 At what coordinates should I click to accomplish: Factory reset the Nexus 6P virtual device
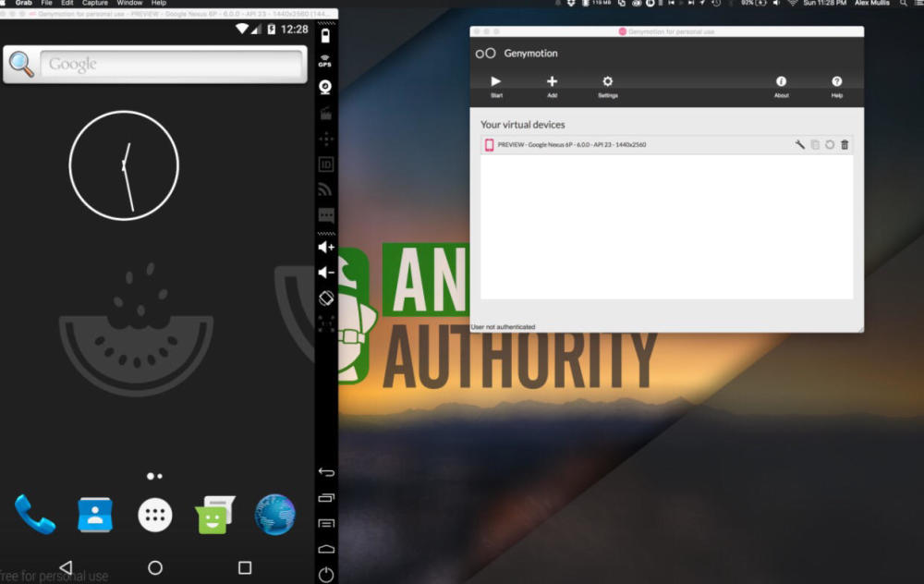pyautogui.click(x=830, y=144)
